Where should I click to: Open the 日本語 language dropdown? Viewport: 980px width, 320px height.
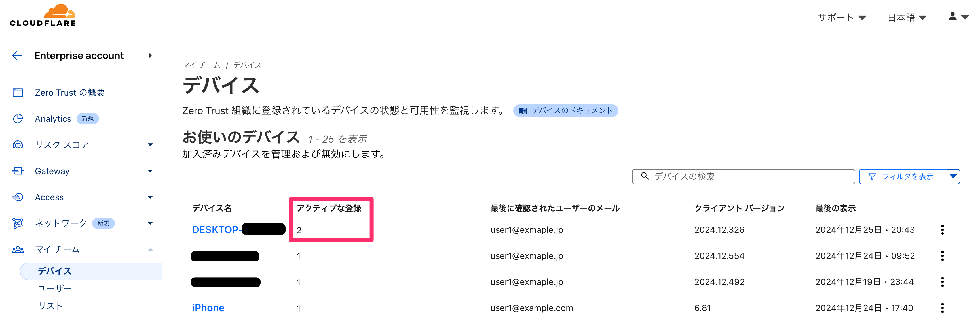coord(907,18)
